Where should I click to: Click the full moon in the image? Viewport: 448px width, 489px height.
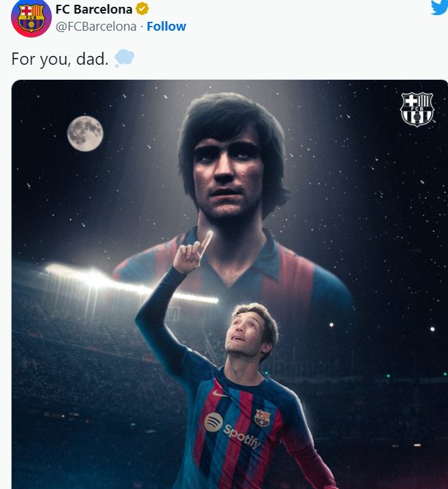tap(85, 134)
